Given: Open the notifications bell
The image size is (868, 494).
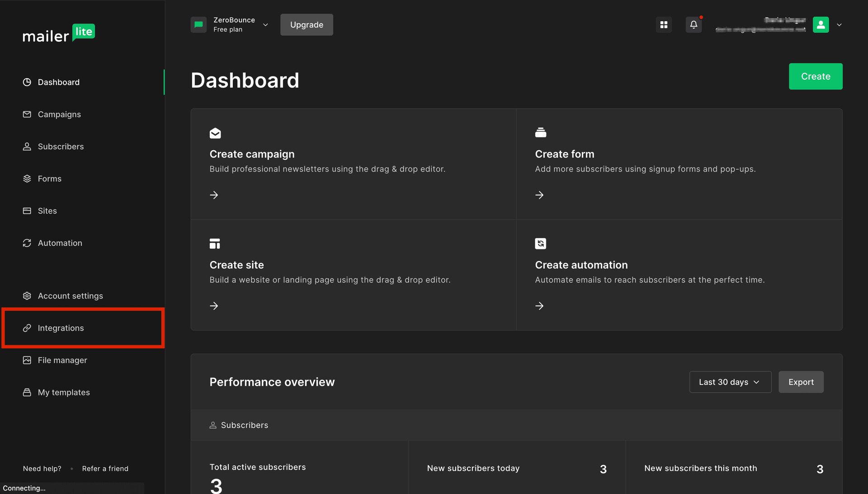Looking at the screenshot, I should [693, 24].
